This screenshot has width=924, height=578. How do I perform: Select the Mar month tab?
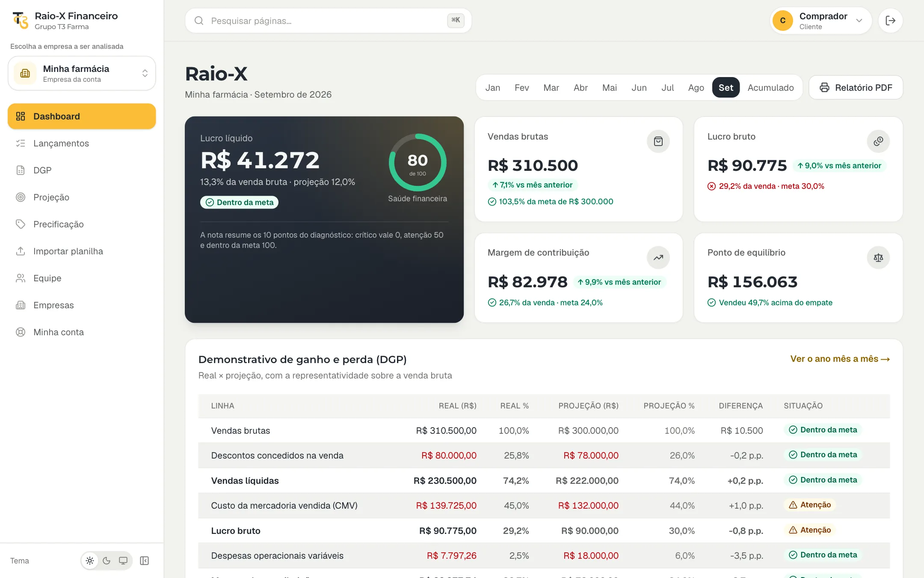tap(551, 88)
